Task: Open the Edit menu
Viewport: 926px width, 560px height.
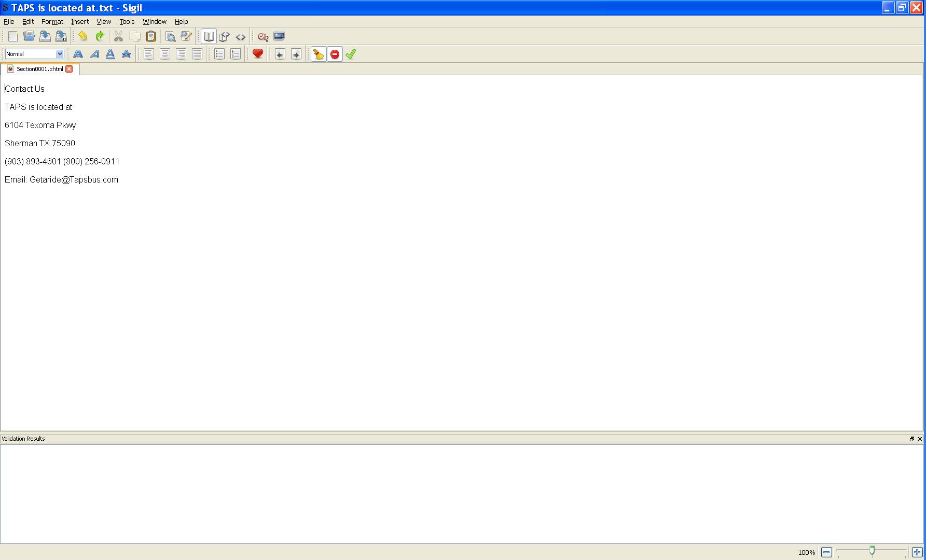Action: (28, 22)
